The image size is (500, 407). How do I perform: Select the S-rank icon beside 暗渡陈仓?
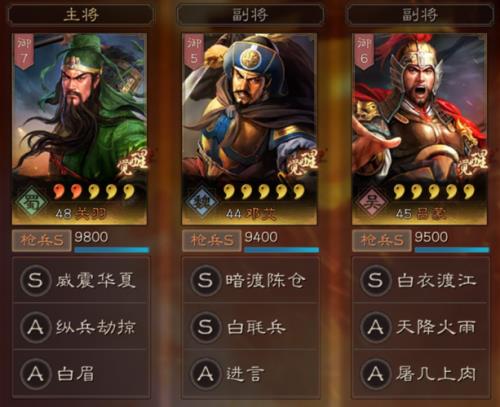coord(205,280)
